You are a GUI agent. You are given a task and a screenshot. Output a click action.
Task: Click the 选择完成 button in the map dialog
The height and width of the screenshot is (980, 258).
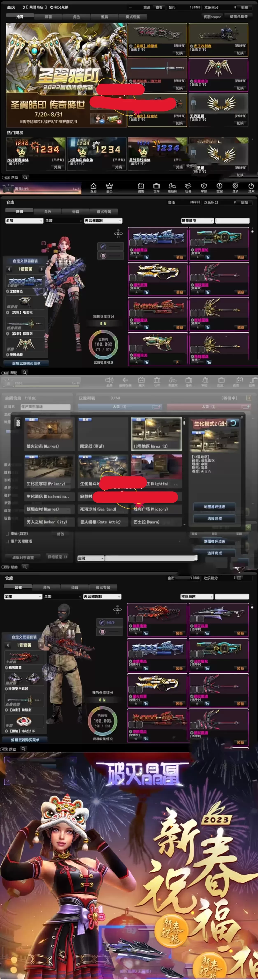pyautogui.click(x=214, y=518)
